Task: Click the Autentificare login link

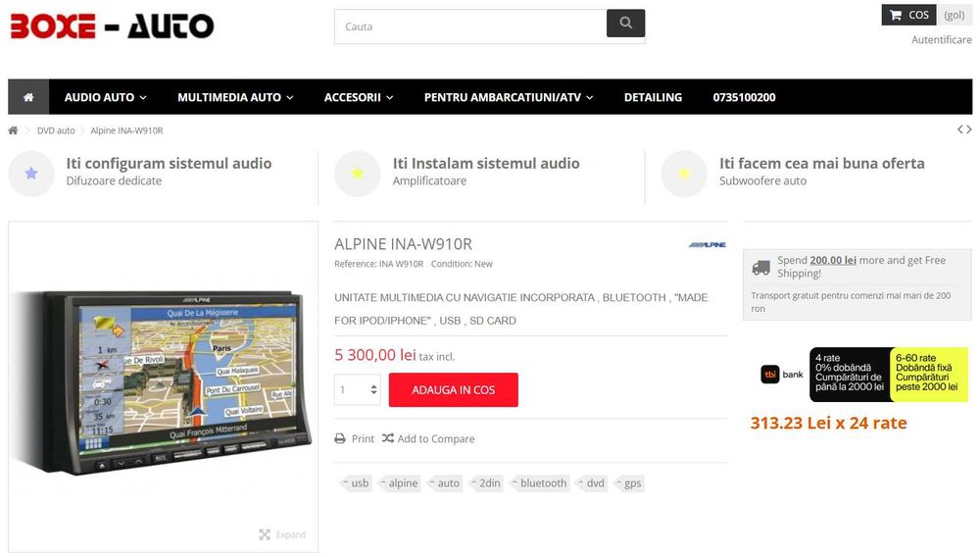Action: point(941,39)
